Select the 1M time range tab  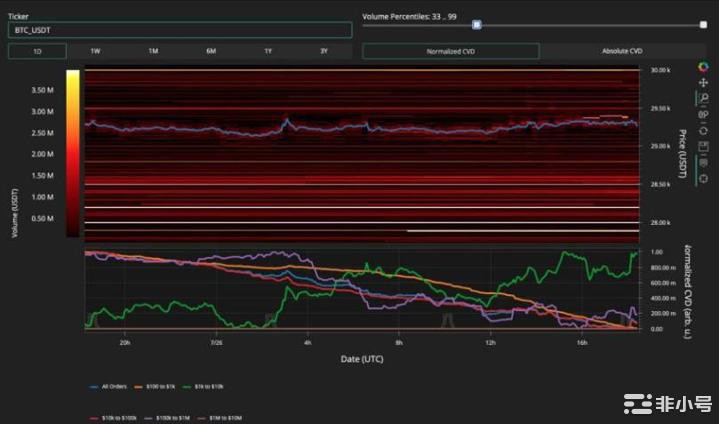click(153, 51)
